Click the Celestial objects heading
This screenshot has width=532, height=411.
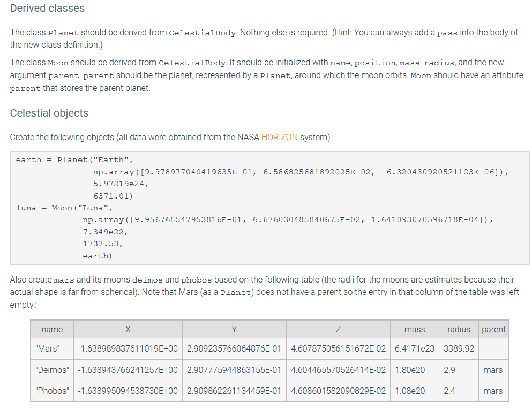click(49, 113)
